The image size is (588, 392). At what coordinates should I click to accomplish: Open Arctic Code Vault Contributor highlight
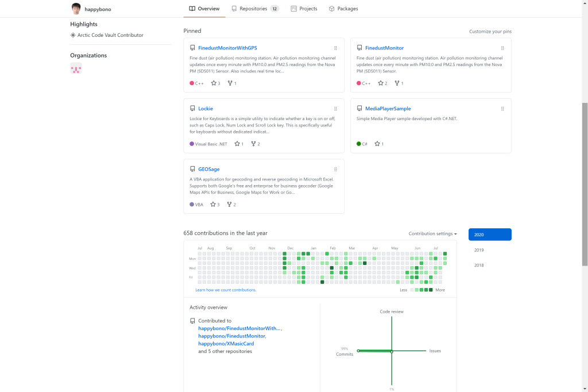tap(110, 35)
